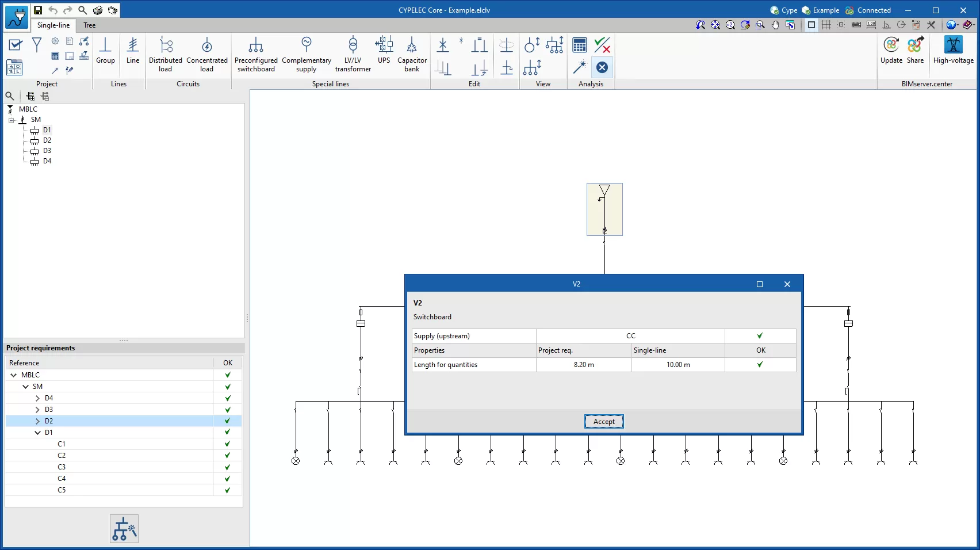
Task: Add a Preconfigured switchboard
Action: tap(256, 55)
